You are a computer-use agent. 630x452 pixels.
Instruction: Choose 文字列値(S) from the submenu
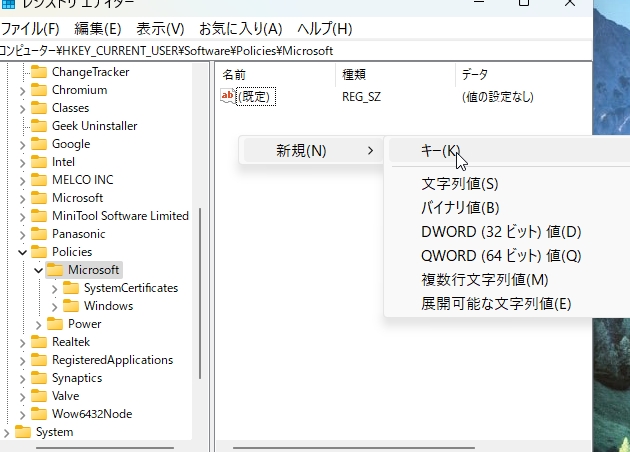[x=460, y=184]
